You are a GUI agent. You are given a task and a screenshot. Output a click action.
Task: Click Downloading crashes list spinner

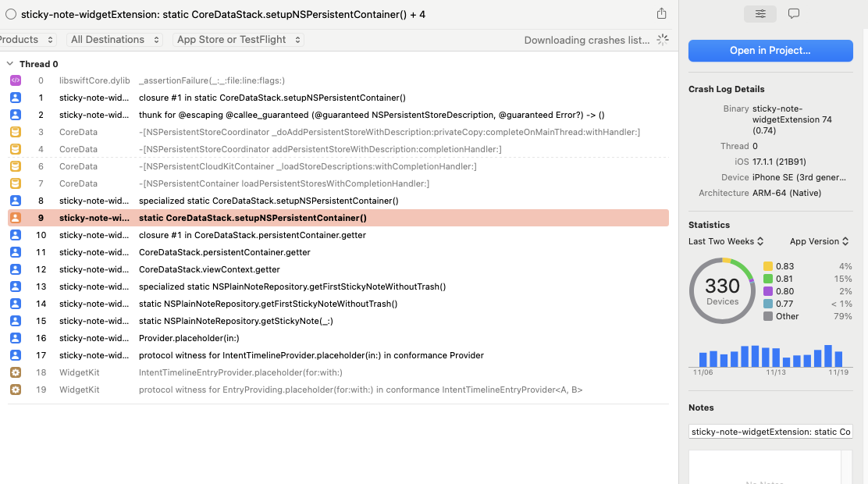tap(662, 39)
